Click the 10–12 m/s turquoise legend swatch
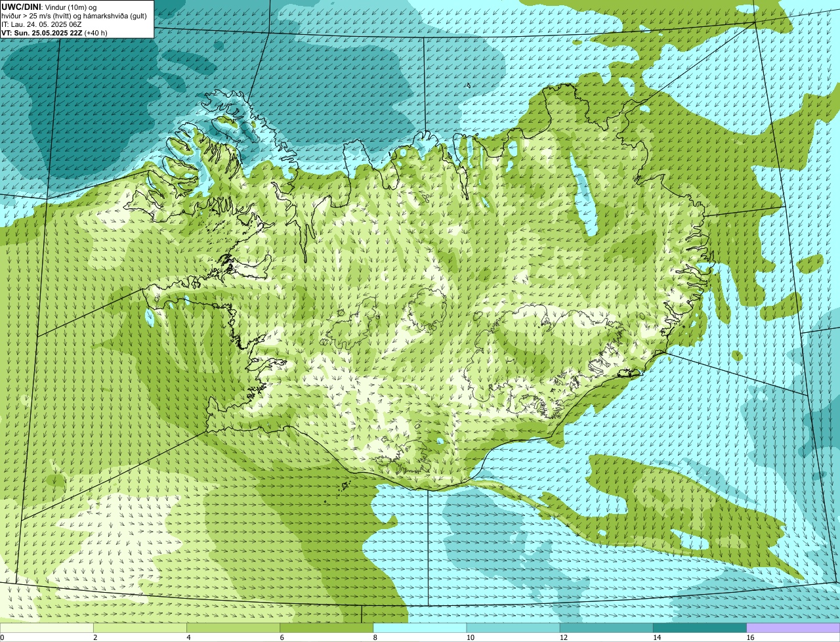840x642 pixels. click(x=513, y=628)
